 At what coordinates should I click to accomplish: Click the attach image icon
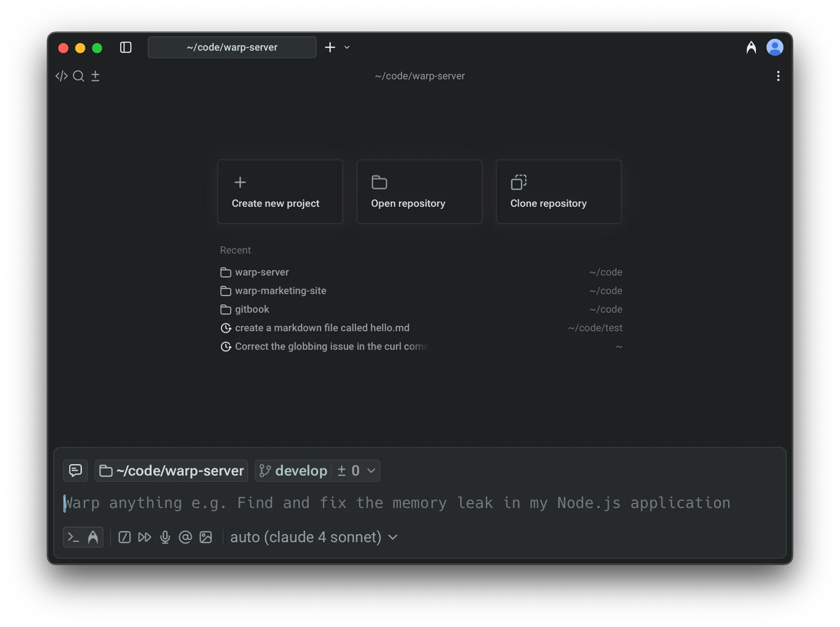(x=206, y=537)
